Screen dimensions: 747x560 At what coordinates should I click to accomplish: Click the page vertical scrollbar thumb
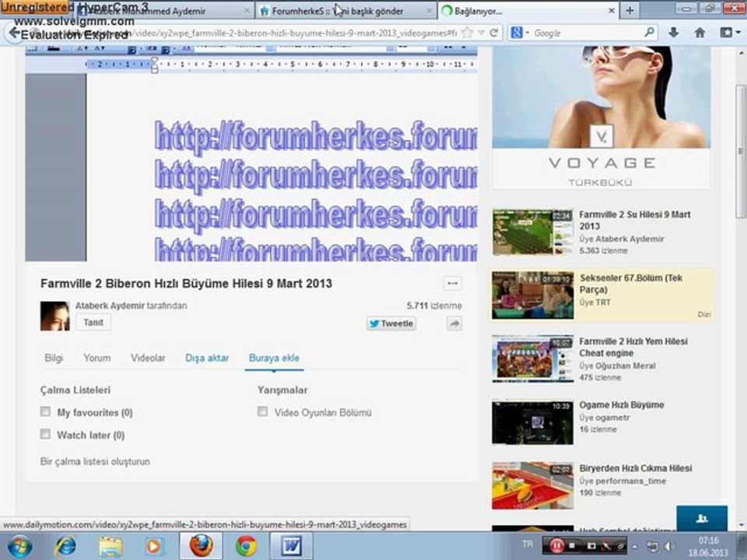click(x=741, y=150)
